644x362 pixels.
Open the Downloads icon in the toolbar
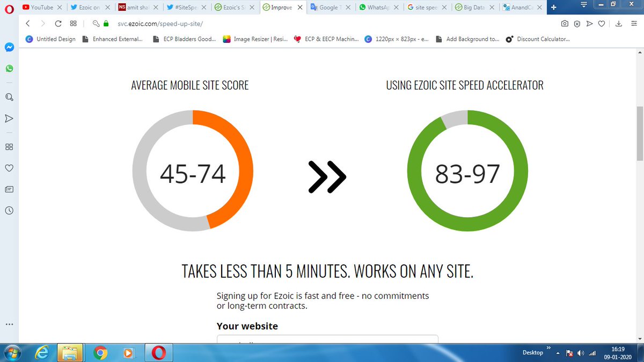click(x=617, y=24)
